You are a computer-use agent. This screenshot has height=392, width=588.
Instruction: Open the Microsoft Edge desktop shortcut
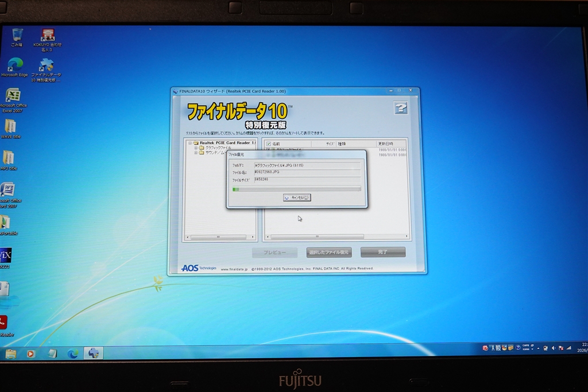14,68
